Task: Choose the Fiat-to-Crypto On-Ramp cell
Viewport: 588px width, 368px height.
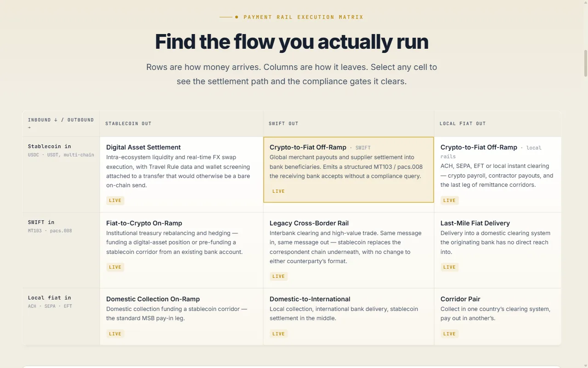Action: [x=181, y=250]
